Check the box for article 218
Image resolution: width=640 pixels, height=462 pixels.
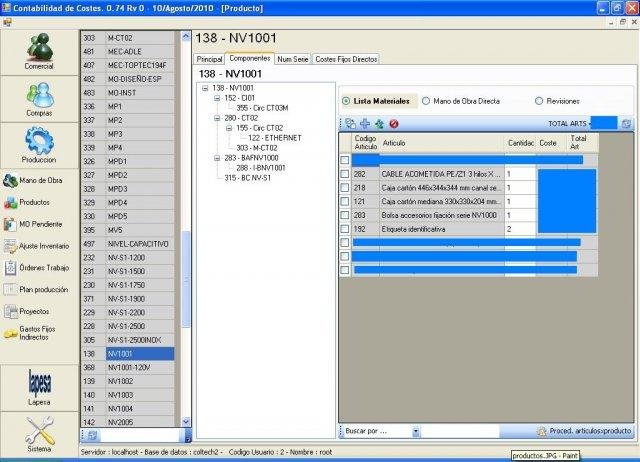pyautogui.click(x=345, y=188)
